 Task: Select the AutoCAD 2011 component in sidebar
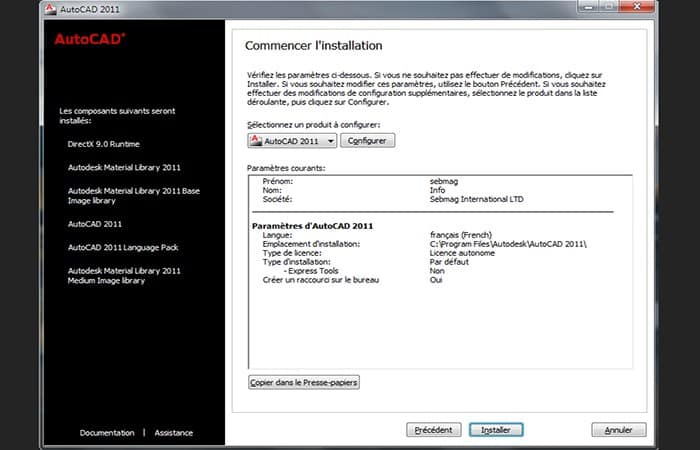coord(95,224)
